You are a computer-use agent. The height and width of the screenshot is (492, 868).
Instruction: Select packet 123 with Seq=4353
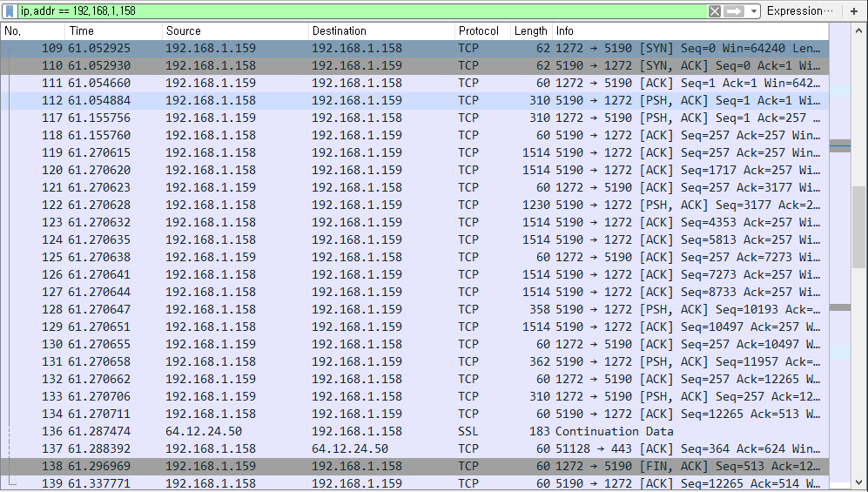pyautogui.click(x=414, y=222)
